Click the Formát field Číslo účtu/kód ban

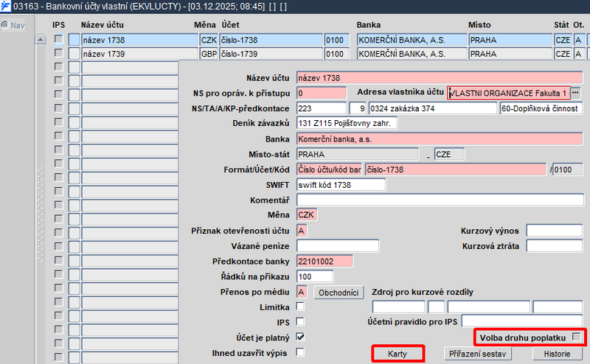pyautogui.click(x=329, y=169)
